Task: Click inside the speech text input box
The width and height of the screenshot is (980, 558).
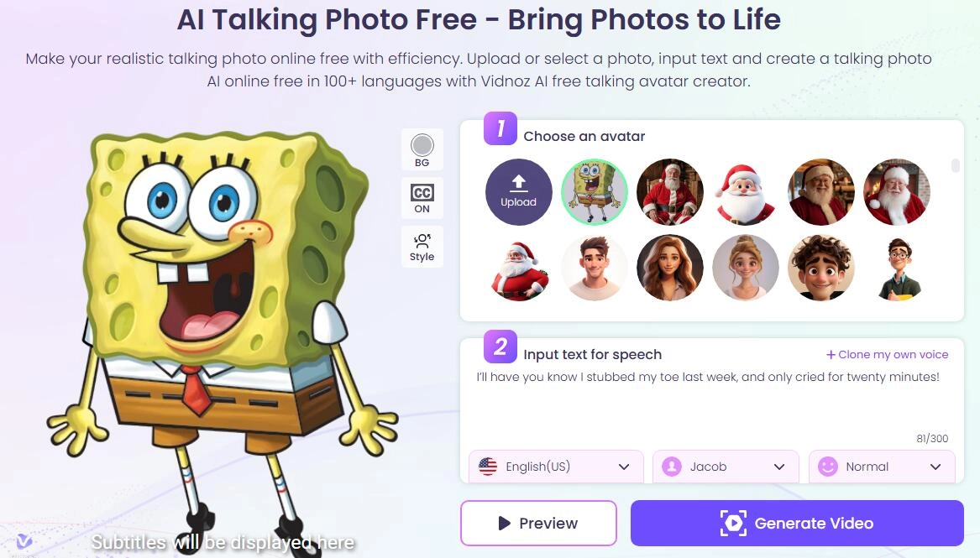Action: (x=712, y=403)
